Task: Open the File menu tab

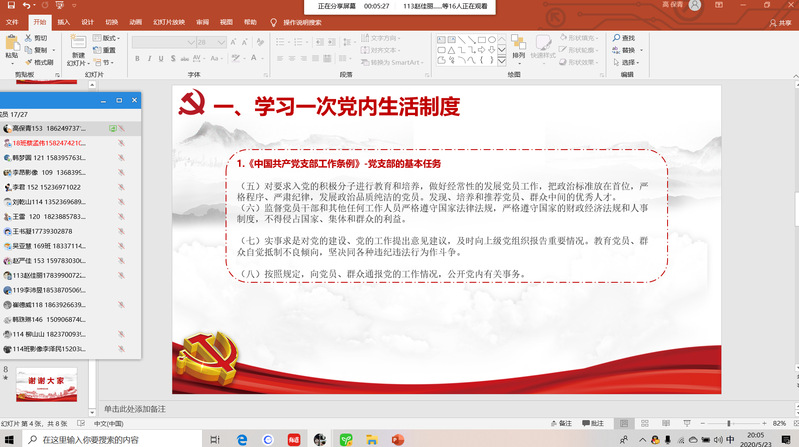Action: coord(13,21)
